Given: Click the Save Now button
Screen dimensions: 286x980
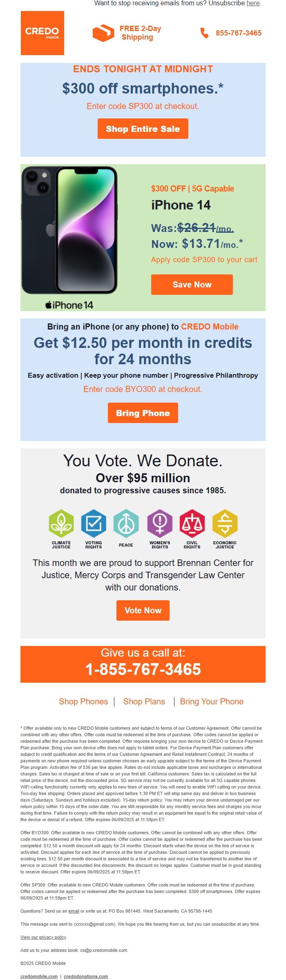Looking at the screenshot, I should (x=192, y=285).
